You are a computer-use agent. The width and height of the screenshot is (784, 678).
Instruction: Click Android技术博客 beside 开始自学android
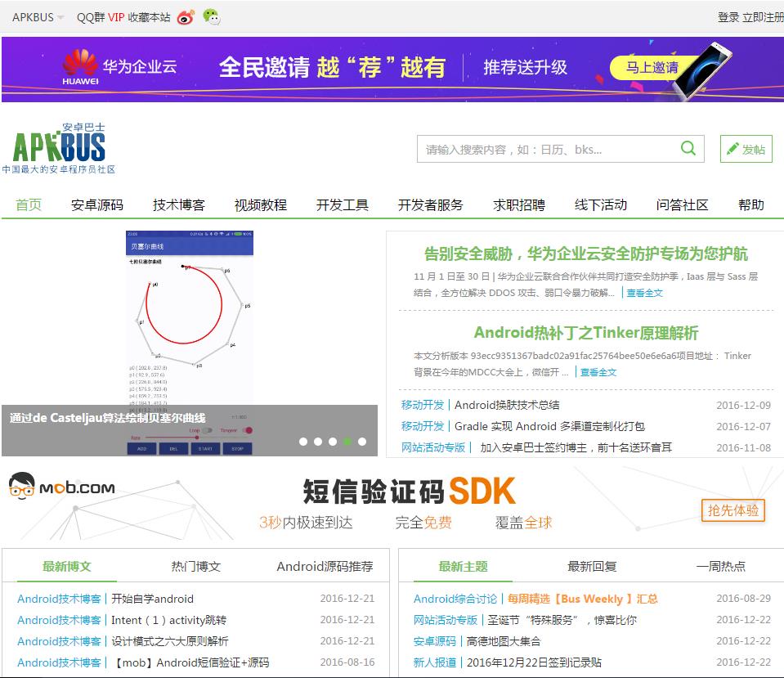[x=59, y=599]
